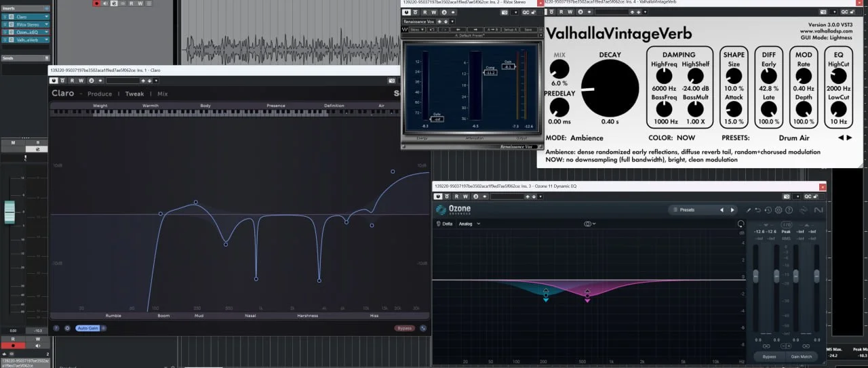Click the Mud label in Claro
Viewport: 868px width, 368px height.
199,316
